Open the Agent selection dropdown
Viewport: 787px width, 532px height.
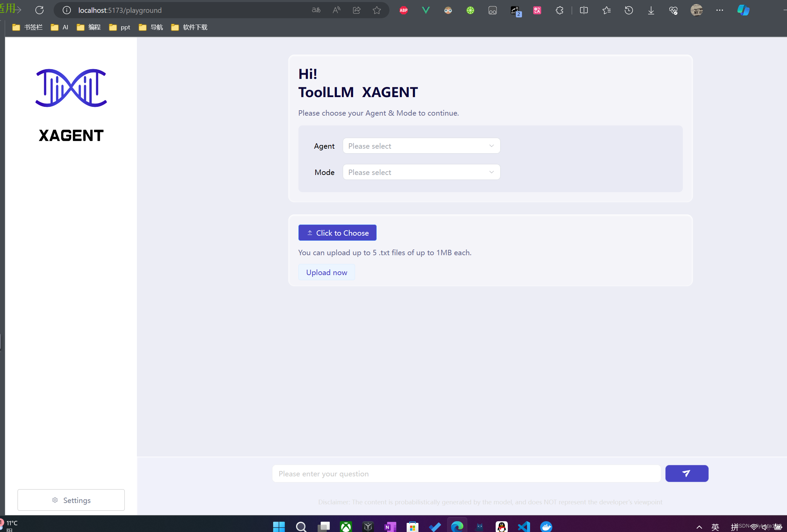click(x=421, y=146)
